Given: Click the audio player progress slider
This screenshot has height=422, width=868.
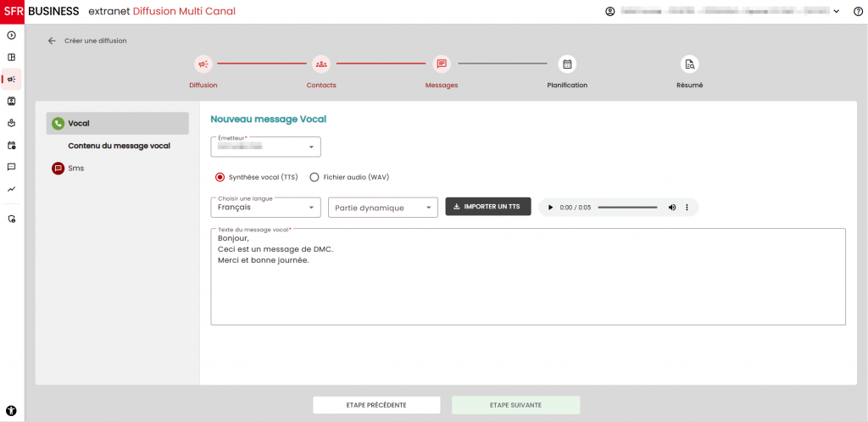Looking at the screenshot, I should [x=627, y=208].
